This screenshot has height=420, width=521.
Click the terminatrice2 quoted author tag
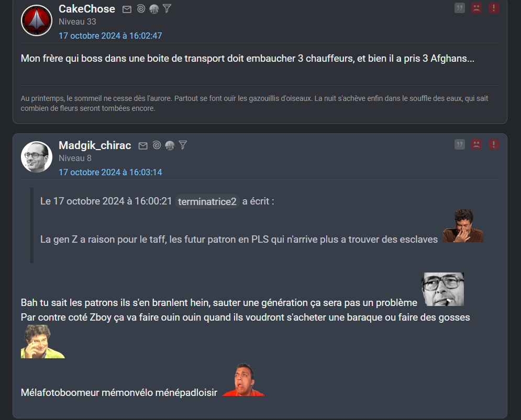pos(207,201)
